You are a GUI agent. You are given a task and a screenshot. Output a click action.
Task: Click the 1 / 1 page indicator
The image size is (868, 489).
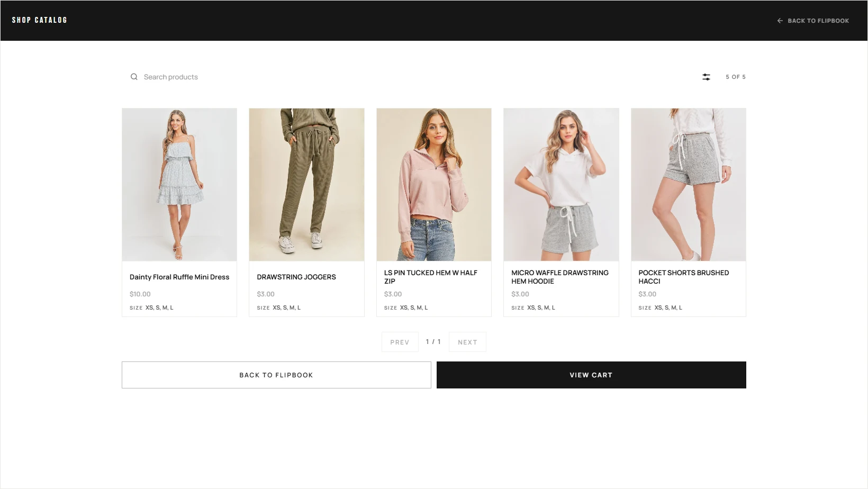point(433,342)
